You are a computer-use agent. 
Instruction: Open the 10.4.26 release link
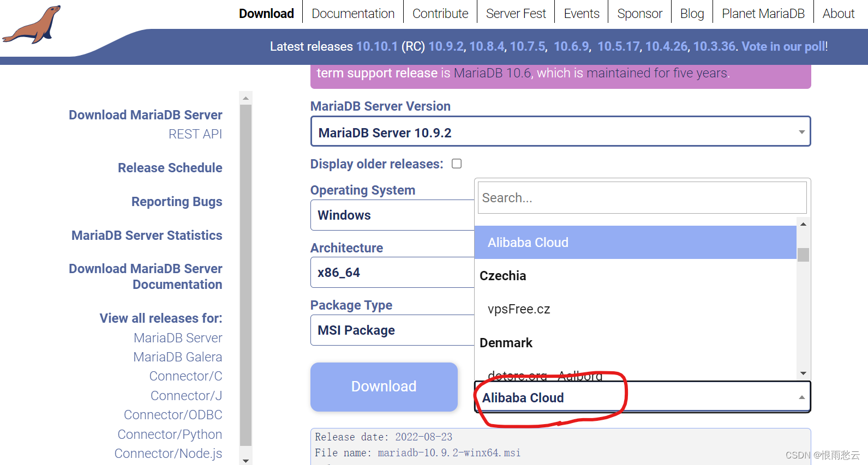(x=666, y=46)
